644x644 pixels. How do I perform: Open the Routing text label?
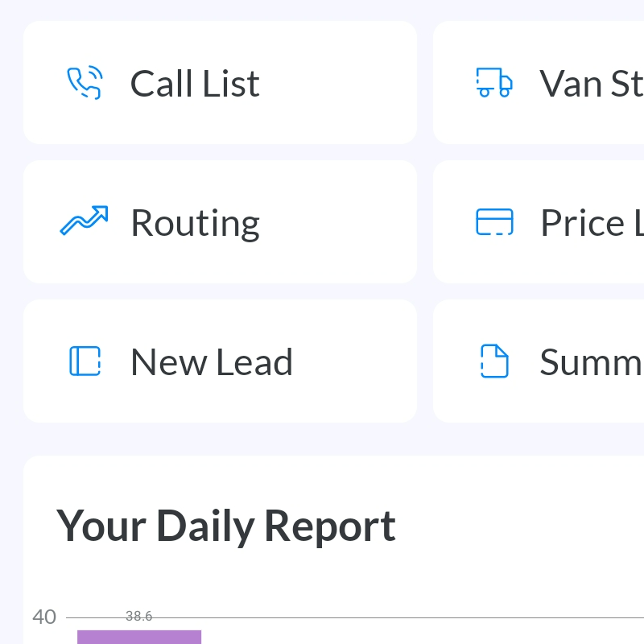tap(195, 224)
